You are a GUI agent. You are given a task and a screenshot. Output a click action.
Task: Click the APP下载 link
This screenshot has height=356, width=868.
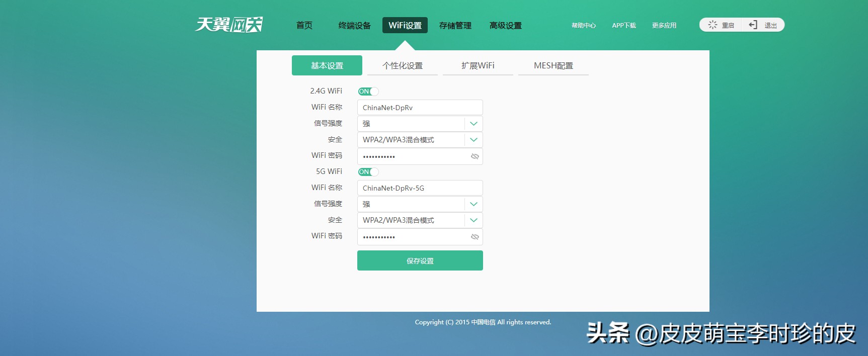click(624, 26)
